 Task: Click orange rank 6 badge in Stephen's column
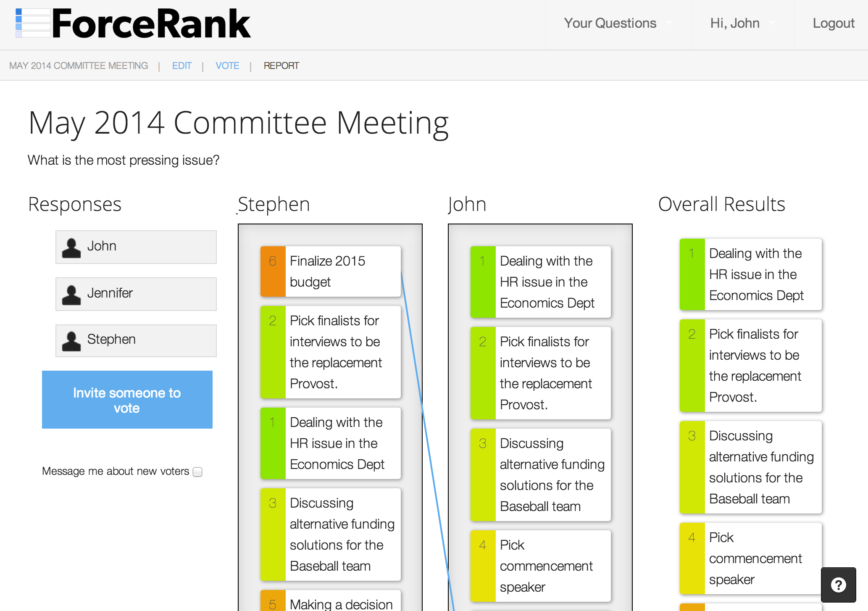(x=273, y=271)
